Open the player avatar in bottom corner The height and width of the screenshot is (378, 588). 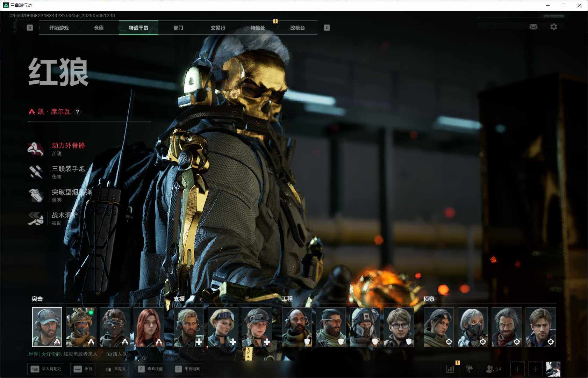[553, 369]
